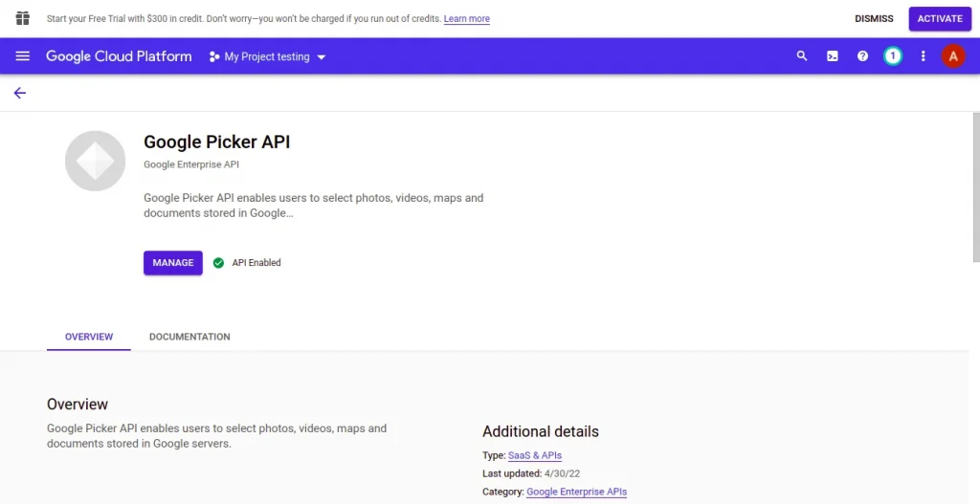Click the search magnifier icon
The width and height of the screenshot is (980, 504).
pyautogui.click(x=802, y=56)
